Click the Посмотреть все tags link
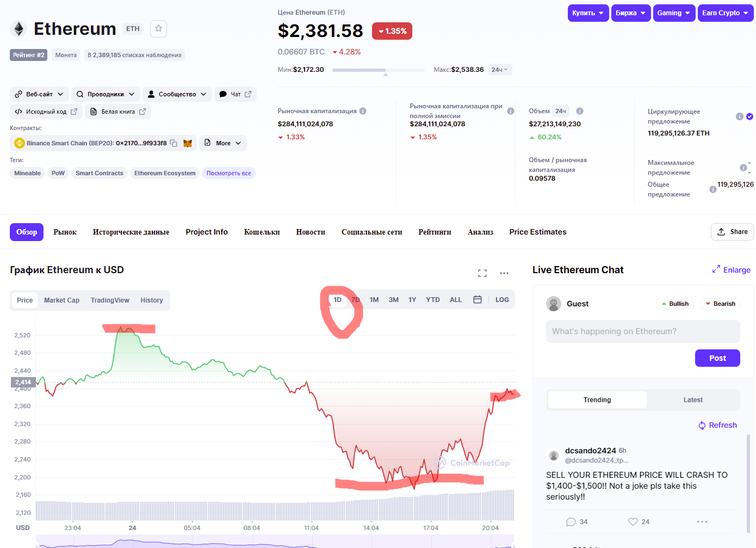Viewport: 756px width, 548px height. tap(228, 173)
